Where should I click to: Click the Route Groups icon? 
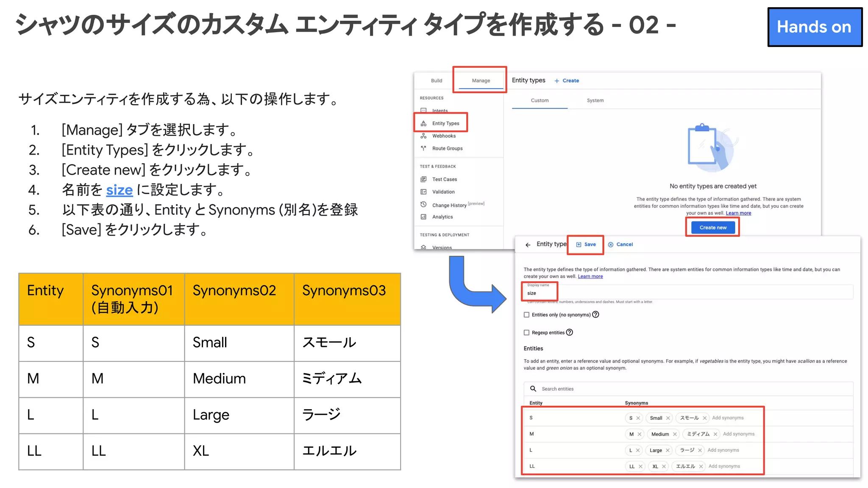423,148
